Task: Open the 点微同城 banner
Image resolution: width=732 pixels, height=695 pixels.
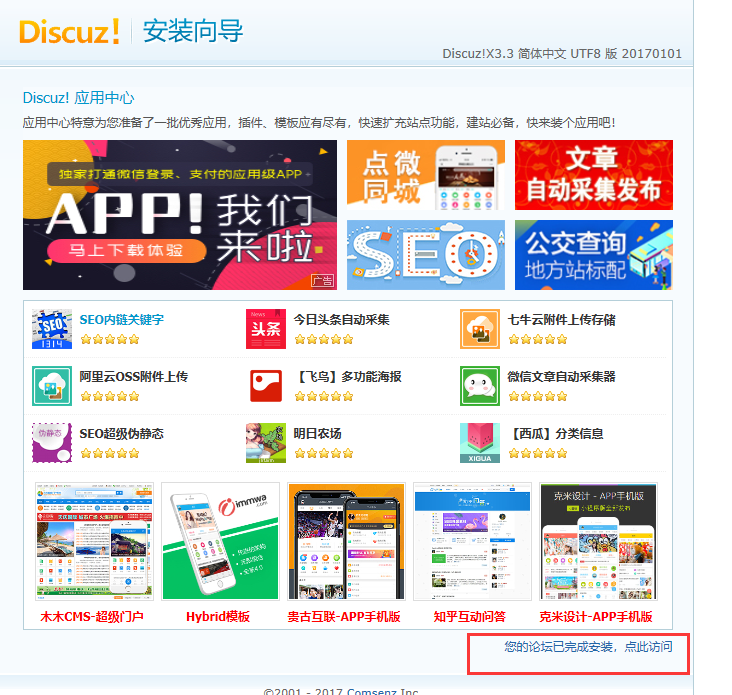Action: pos(426,175)
